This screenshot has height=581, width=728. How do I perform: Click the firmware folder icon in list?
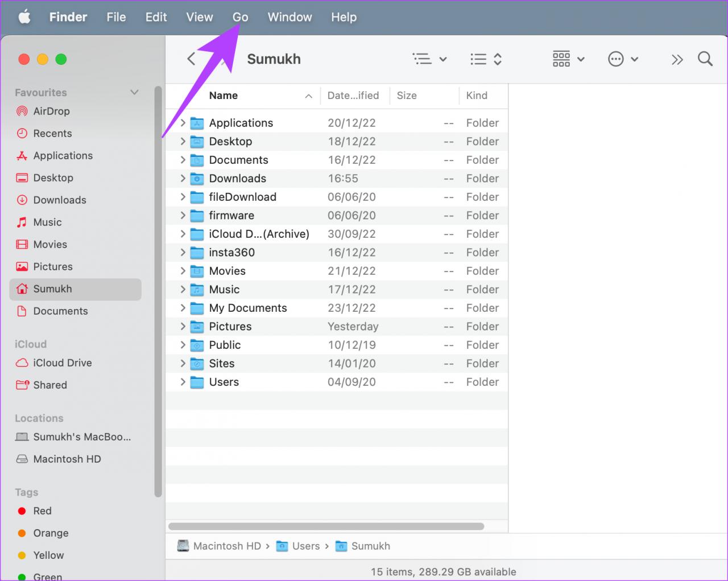pyautogui.click(x=197, y=216)
